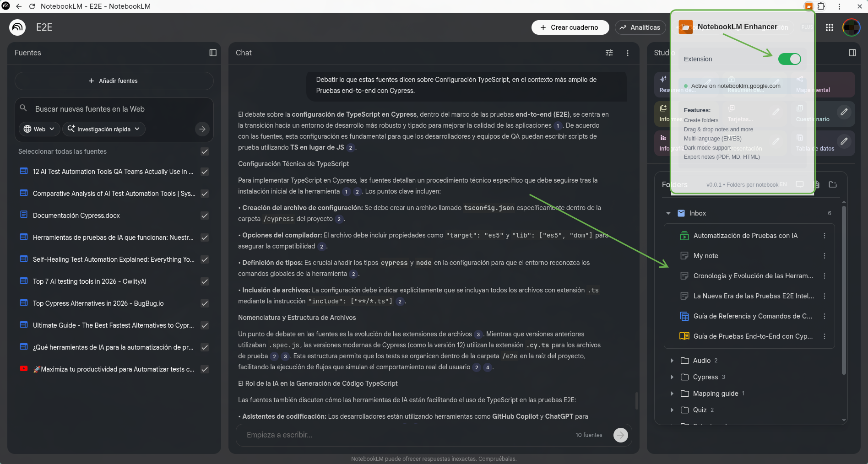Submit the web source search arrow

coord(202,129)
